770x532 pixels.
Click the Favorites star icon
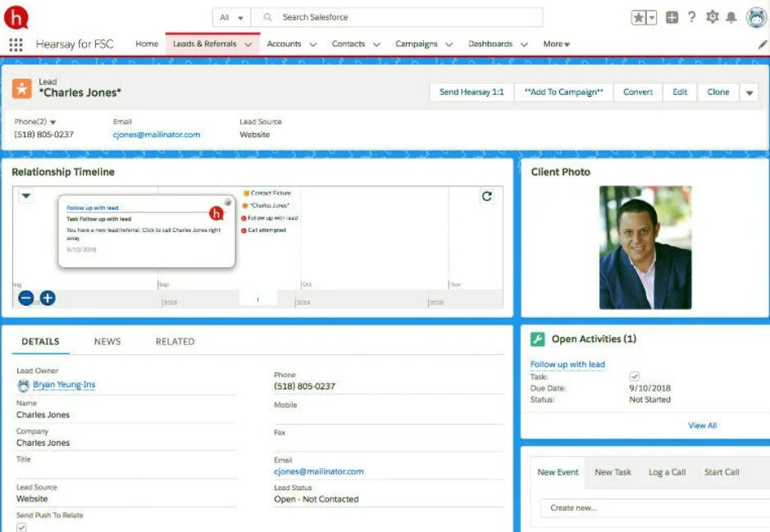click(639, 17)
